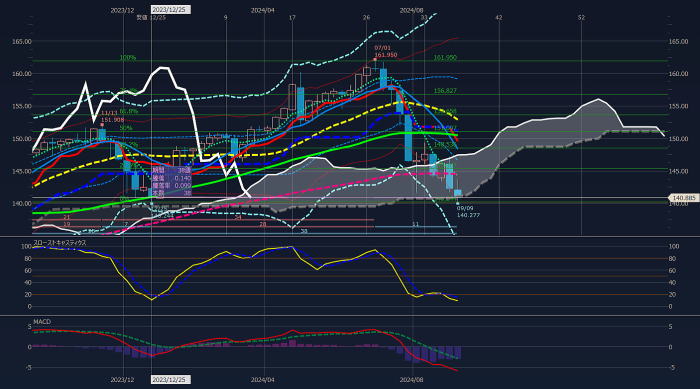Click the green 156.827 Fibonacci price label
The image size is (700, 389).
(445, 91)
